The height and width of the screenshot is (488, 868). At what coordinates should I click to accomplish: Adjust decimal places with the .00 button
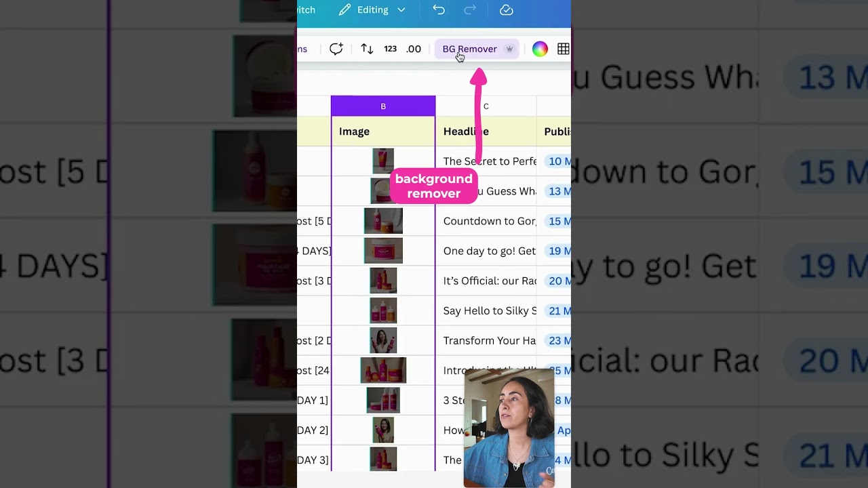[414, 49]
